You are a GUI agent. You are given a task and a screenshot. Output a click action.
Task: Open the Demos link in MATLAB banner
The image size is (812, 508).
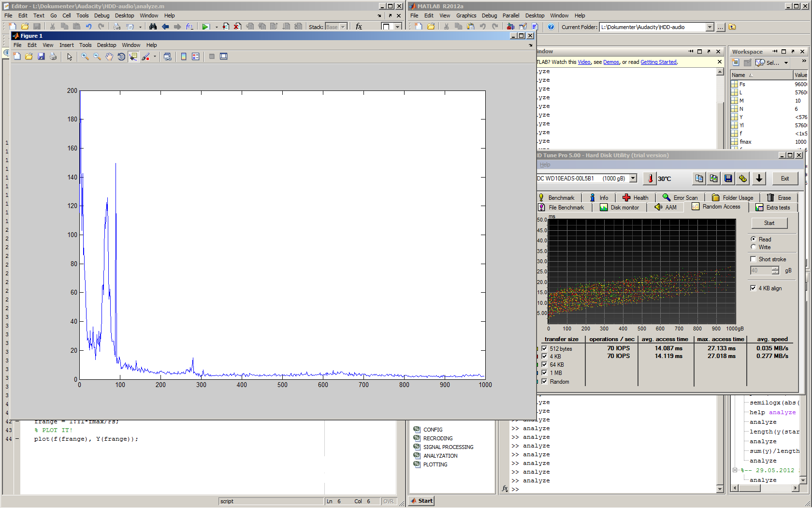coord(611,62)
